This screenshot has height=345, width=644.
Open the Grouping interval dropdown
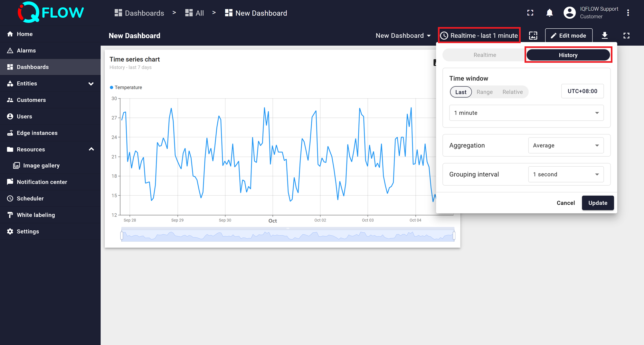pos(565,174)
